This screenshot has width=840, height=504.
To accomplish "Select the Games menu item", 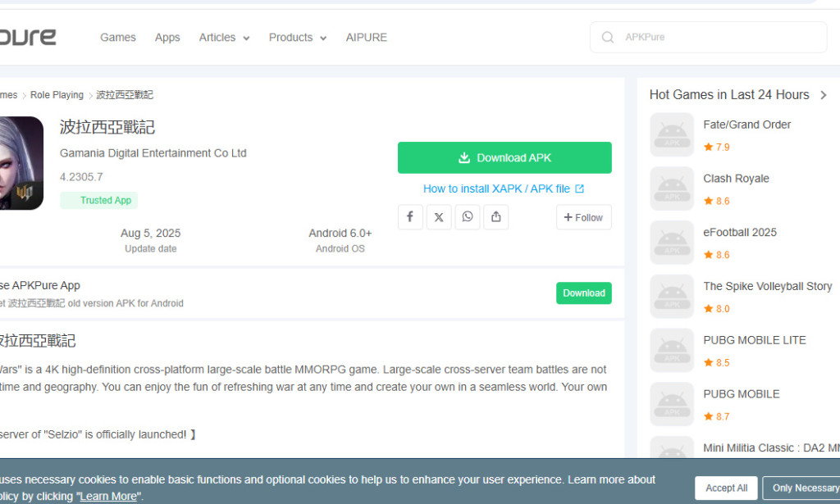I will click(117, 37).
